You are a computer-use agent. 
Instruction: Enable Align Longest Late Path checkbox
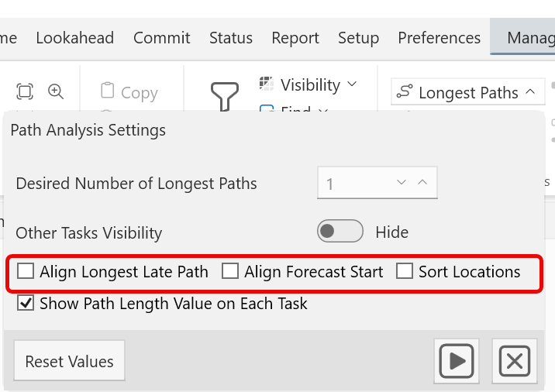26,271
